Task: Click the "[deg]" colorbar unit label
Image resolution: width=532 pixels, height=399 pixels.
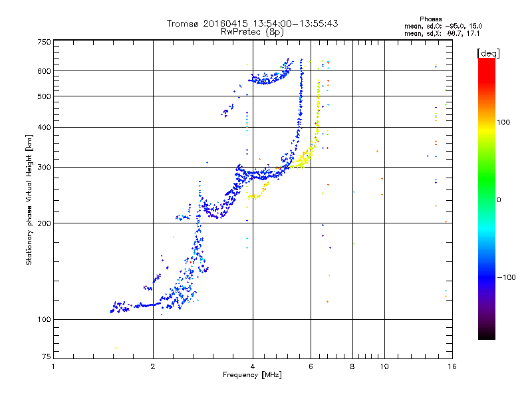Action: pyautogui.click(x=488, y=53)
